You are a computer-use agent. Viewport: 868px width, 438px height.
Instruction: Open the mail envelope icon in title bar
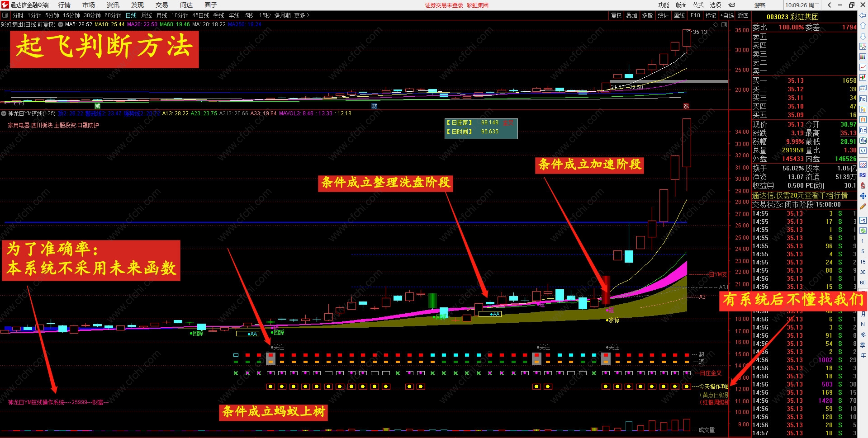[x=732, y=5]
